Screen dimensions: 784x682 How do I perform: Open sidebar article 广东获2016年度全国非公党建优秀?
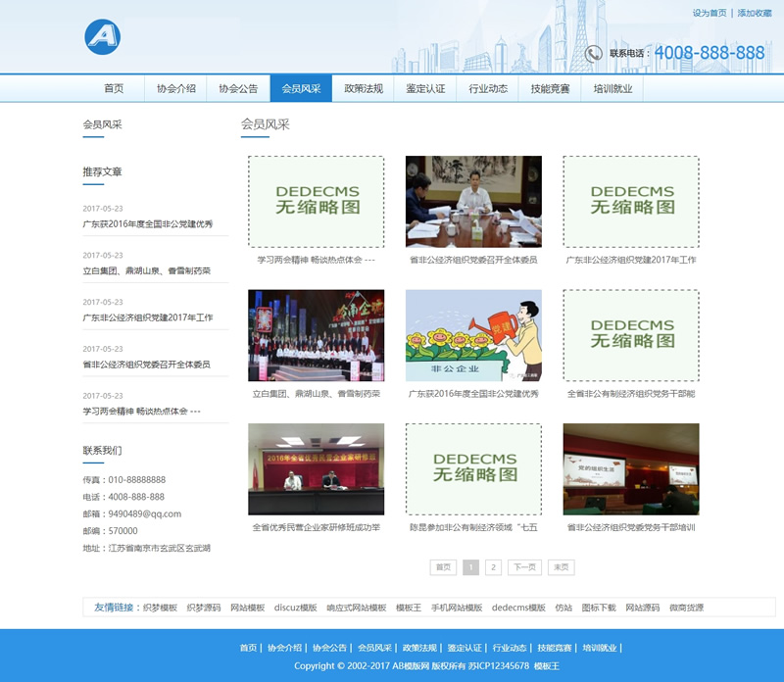coord(147,223)
